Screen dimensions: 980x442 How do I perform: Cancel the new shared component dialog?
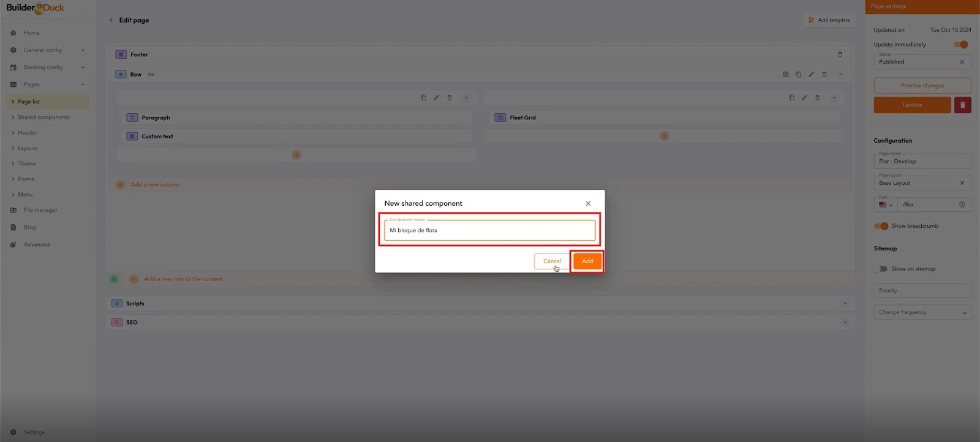(x=551, y=261)
